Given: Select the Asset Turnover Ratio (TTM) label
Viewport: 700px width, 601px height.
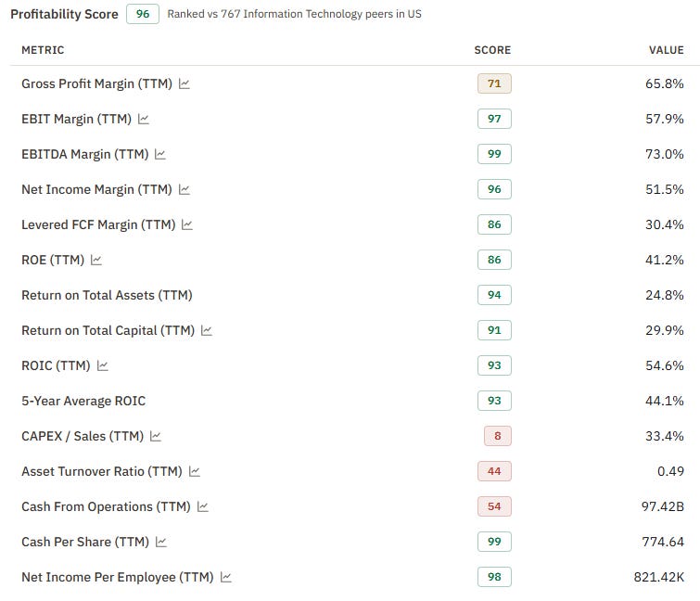Looking at the screenshot, I should [x=102, y=471].
